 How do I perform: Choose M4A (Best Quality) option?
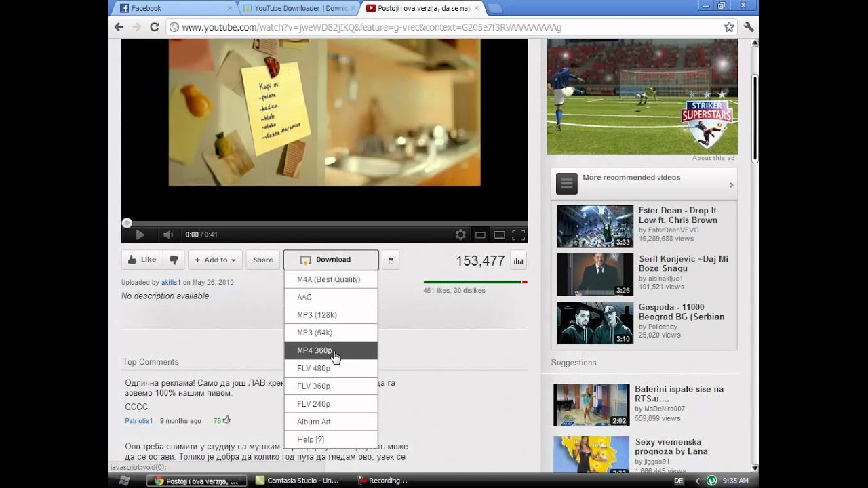331,279
